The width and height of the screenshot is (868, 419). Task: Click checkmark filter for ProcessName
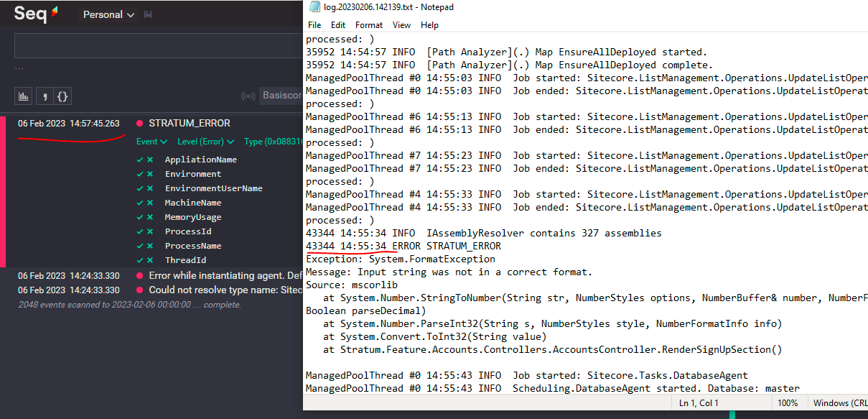[x=140, y=246]
